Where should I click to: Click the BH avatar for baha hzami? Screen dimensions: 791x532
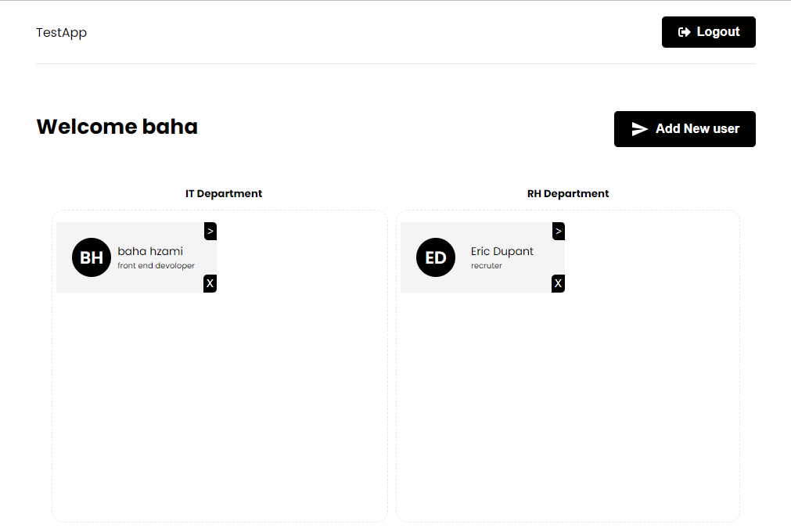(x=91, y=257)
